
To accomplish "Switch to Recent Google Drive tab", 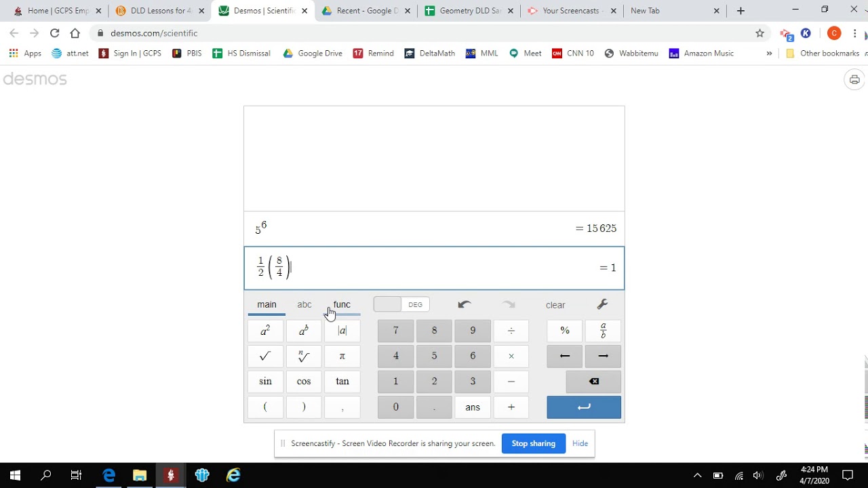I will 365,11.
